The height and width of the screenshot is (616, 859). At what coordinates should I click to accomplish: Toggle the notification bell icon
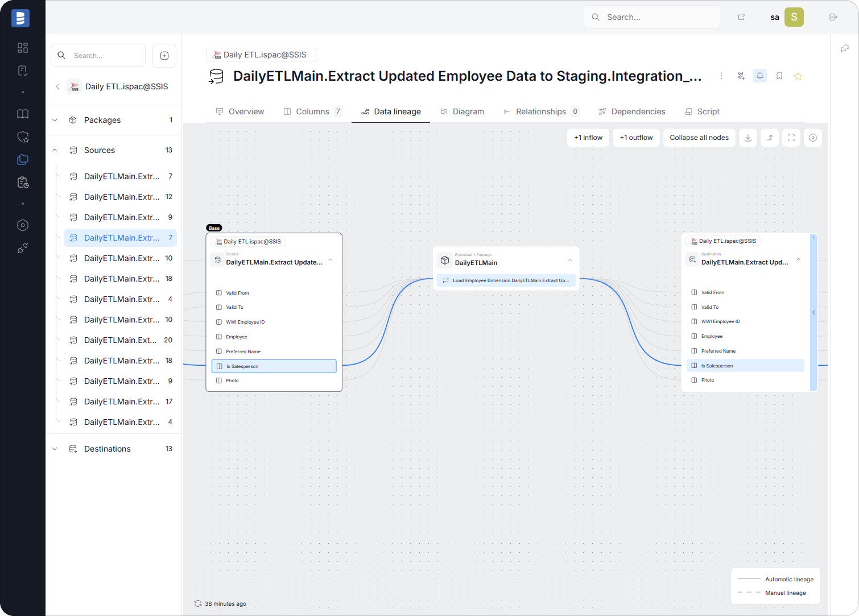tap(760, 76)
